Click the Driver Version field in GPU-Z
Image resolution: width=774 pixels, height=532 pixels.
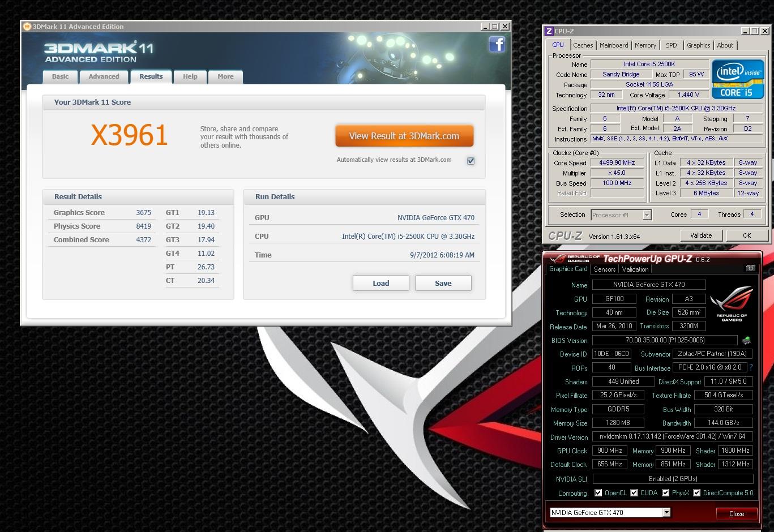tap(673, 436)
